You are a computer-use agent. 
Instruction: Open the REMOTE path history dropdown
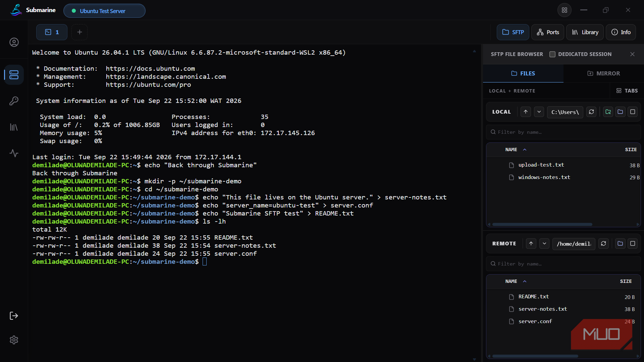pos(544,243)
